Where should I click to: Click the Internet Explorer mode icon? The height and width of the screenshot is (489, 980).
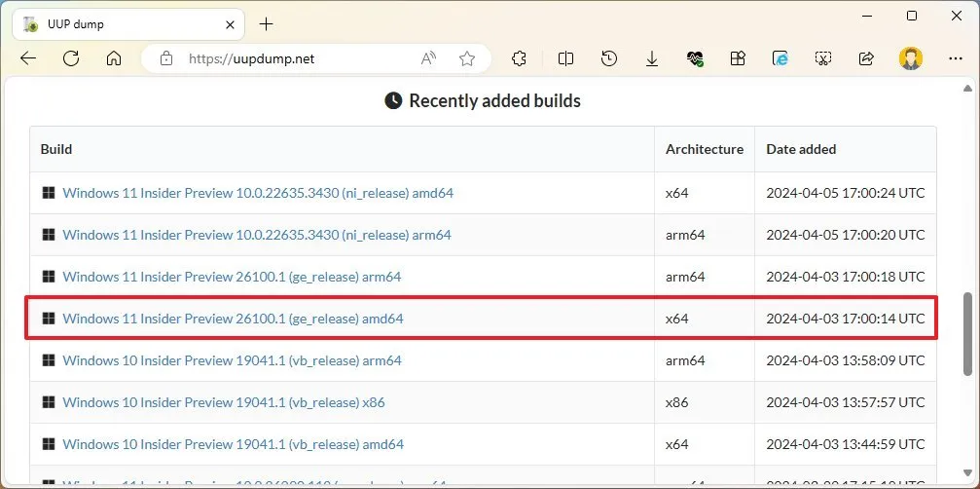pyautogui.click(x=780, y=58)
